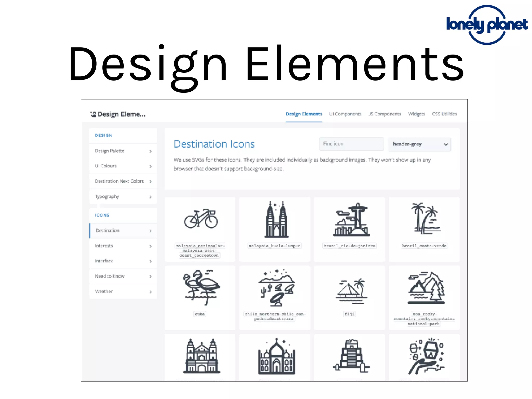This screenshot has width=532, height=399.
Task: Click the hand with lanterns icon
Action: (426, 356)
